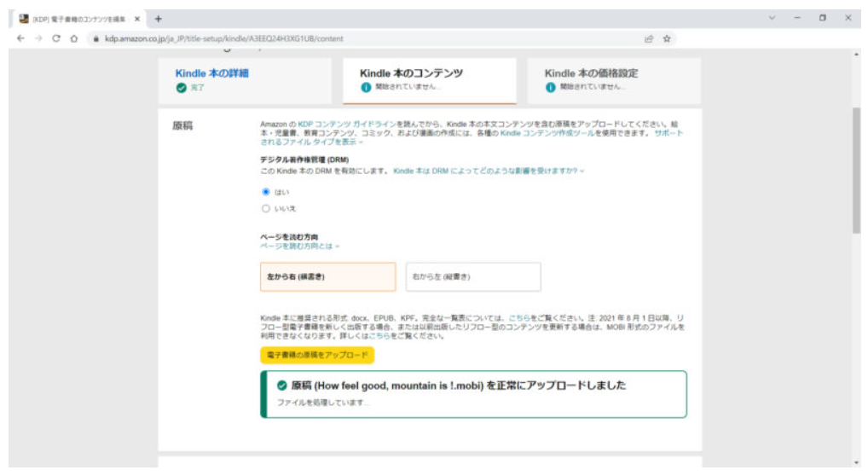Click the browser forward arrow
Image resolution: width=868 pixels, height=476 pixels.
(38, 38)
